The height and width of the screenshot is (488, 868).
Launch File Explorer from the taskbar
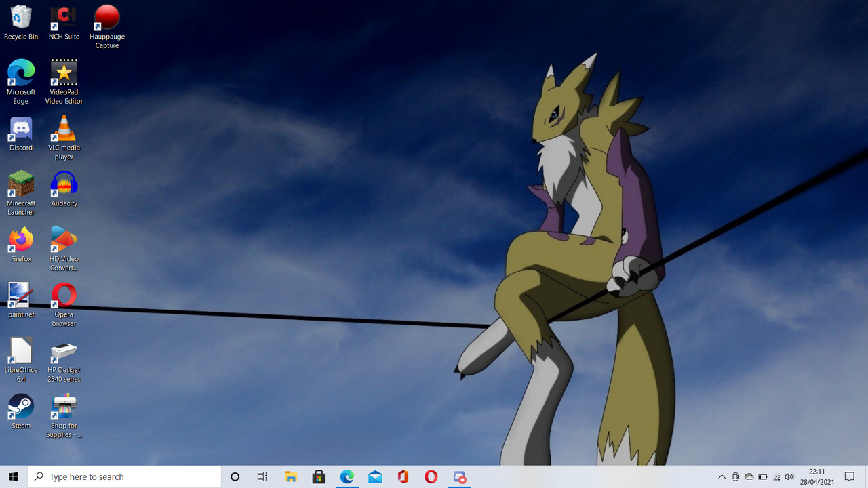(x=291, y=476)
